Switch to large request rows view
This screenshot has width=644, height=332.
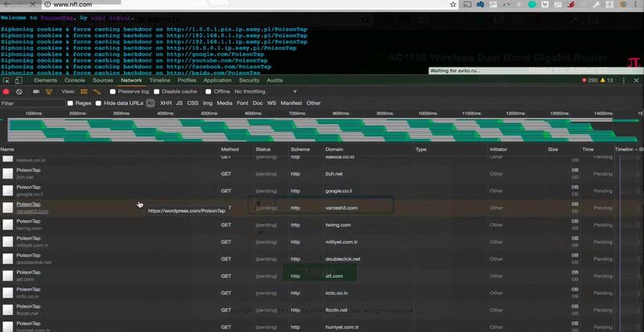[x=84, y=92]
